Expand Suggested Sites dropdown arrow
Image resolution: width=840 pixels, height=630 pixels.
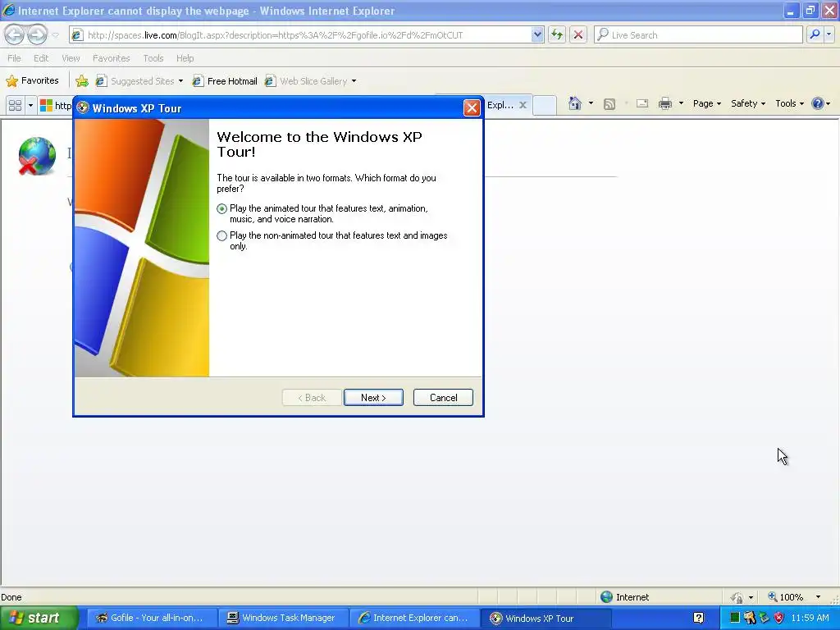pyautogui.click(x=180, y=81)
